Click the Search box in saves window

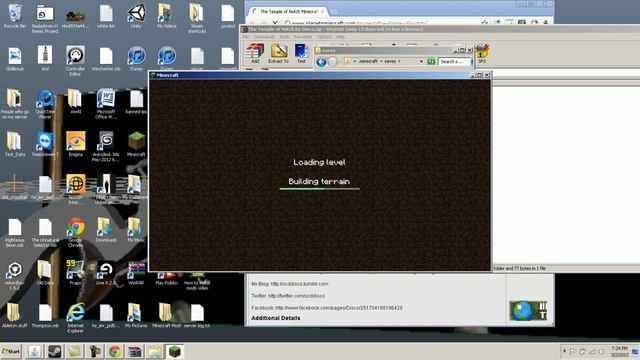455,62
